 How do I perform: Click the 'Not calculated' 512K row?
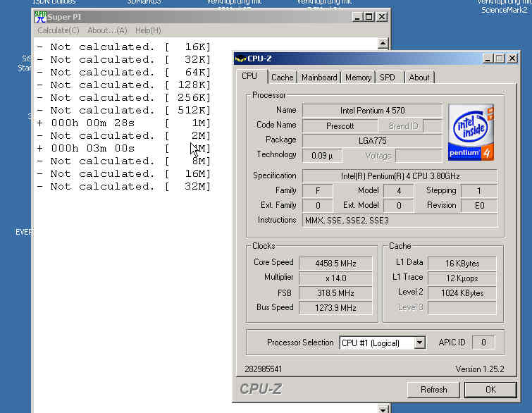124,110
